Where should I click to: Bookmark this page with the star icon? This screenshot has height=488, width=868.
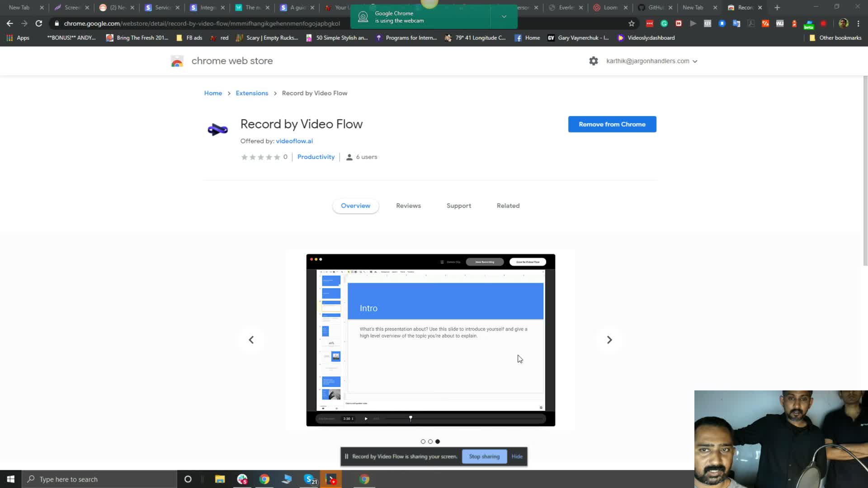point(632,23)
